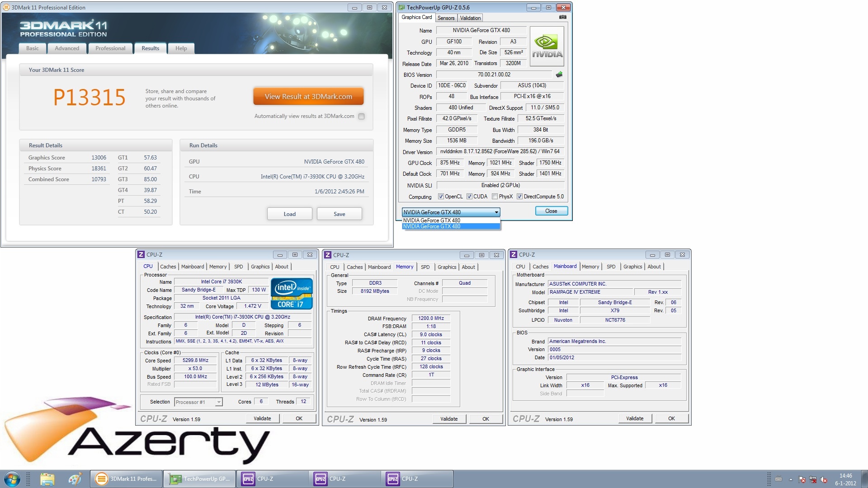868x488 pixels.
Task: Click View Result at 3DMark.com button
Action: click(x=308, y=97)
